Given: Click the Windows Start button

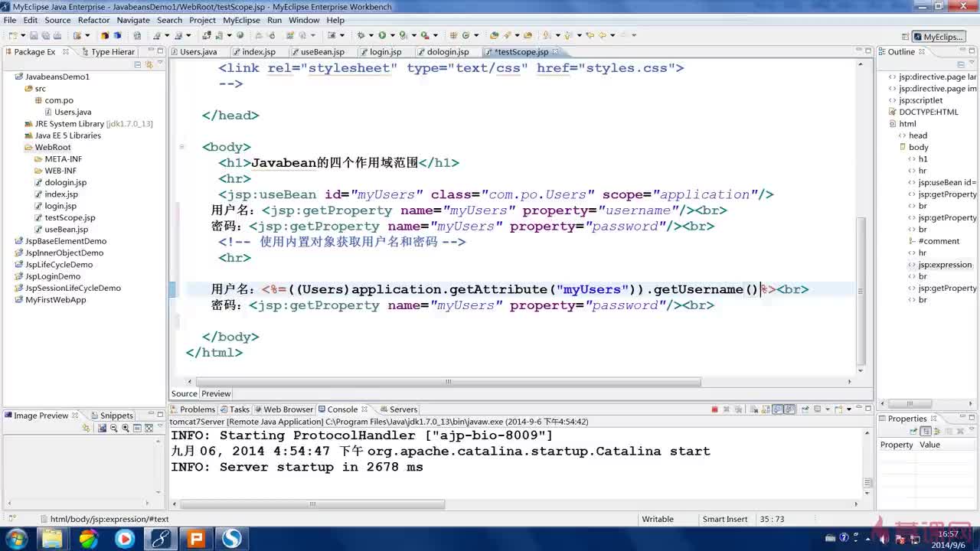Looking at the screenshot, I should [16, 539].
